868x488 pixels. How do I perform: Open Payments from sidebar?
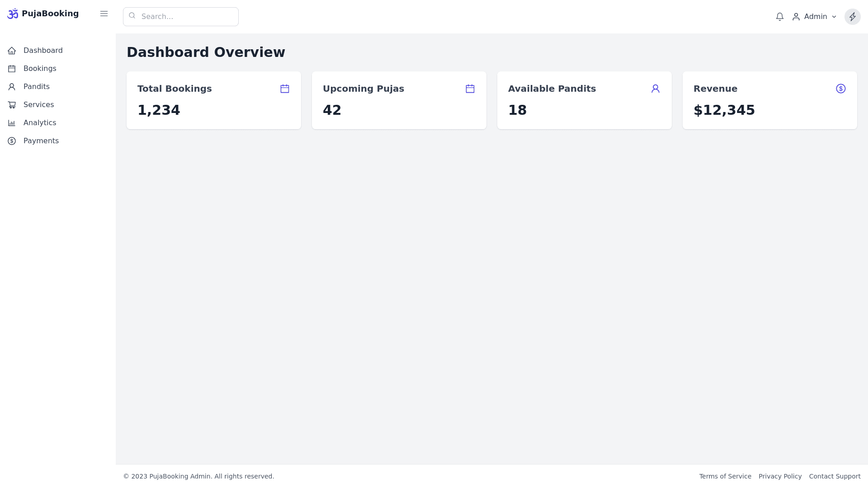[x=41, y=141]
